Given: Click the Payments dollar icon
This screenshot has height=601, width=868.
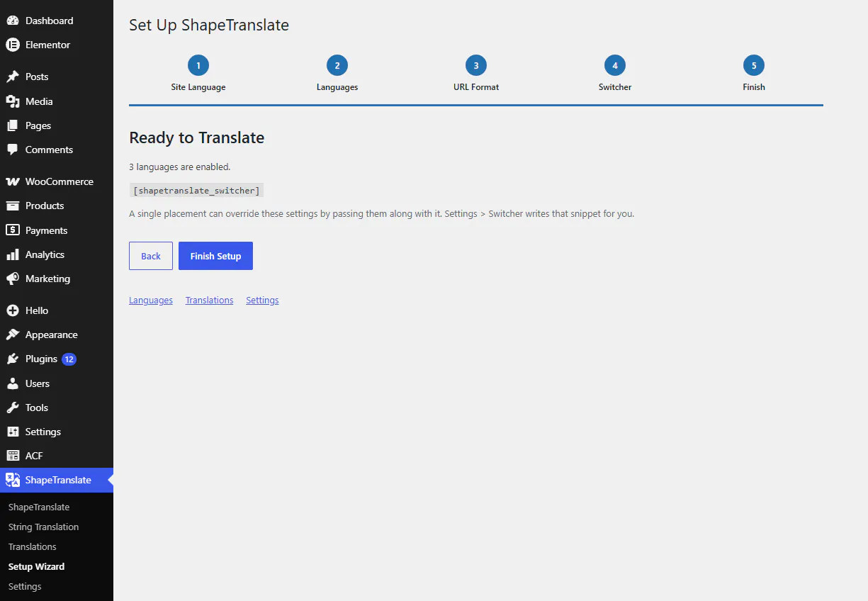Looking at the screenshot, I should [13, 230].
